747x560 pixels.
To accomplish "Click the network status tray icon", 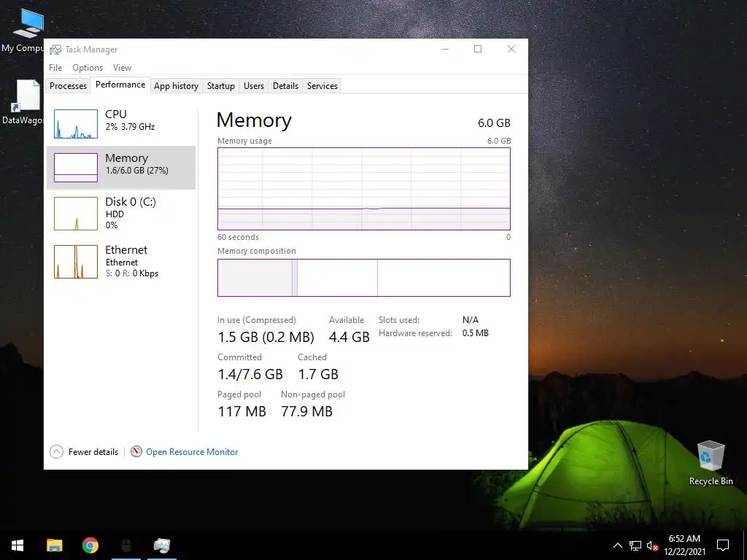I will (x=635, y=545).
